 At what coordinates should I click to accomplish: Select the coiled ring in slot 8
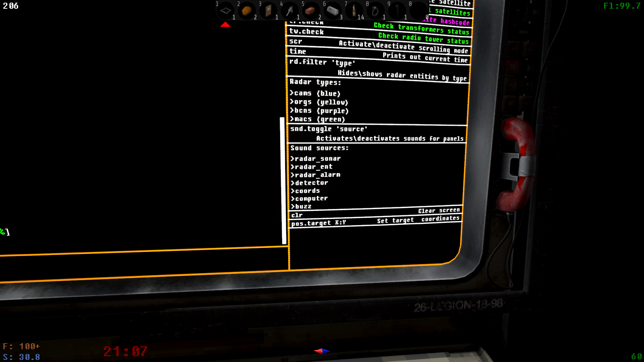375,11
